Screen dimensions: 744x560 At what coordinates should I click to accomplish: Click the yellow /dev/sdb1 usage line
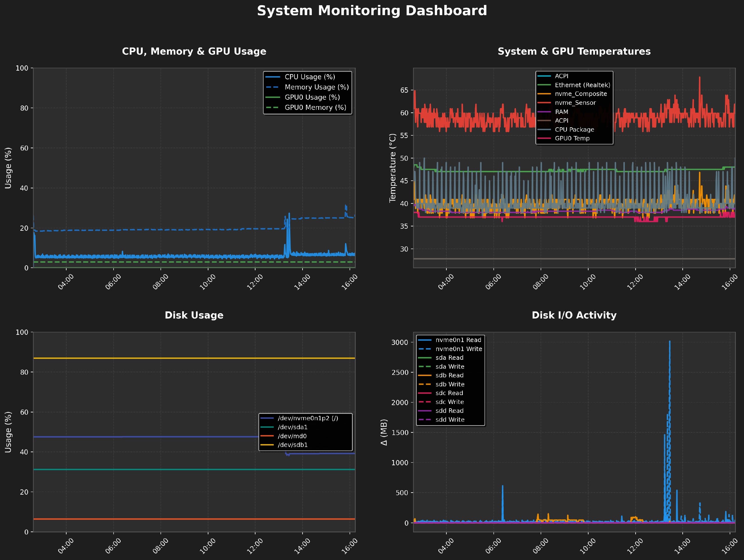pos(168,358)
